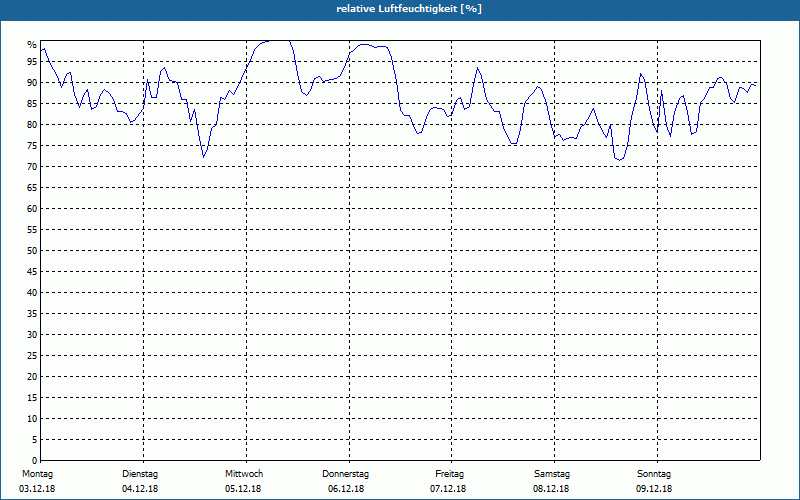Select the 'Dienstag' day label

pos(140,474)
